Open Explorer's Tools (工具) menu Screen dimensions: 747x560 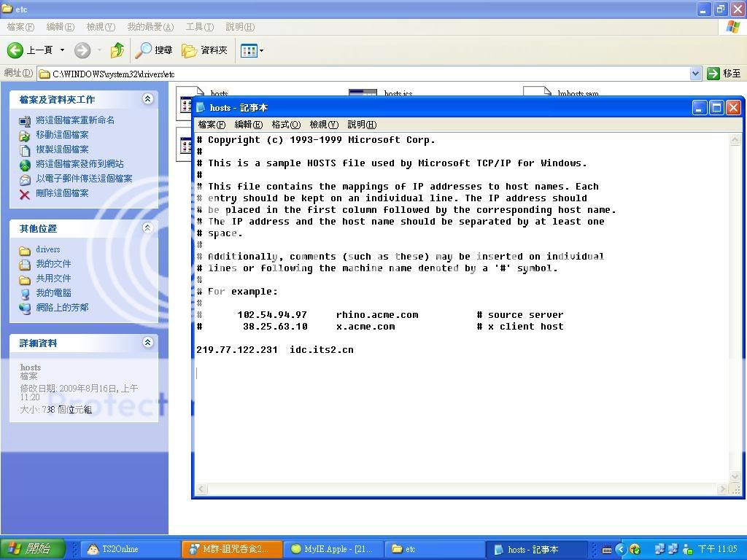pos(199,27)
